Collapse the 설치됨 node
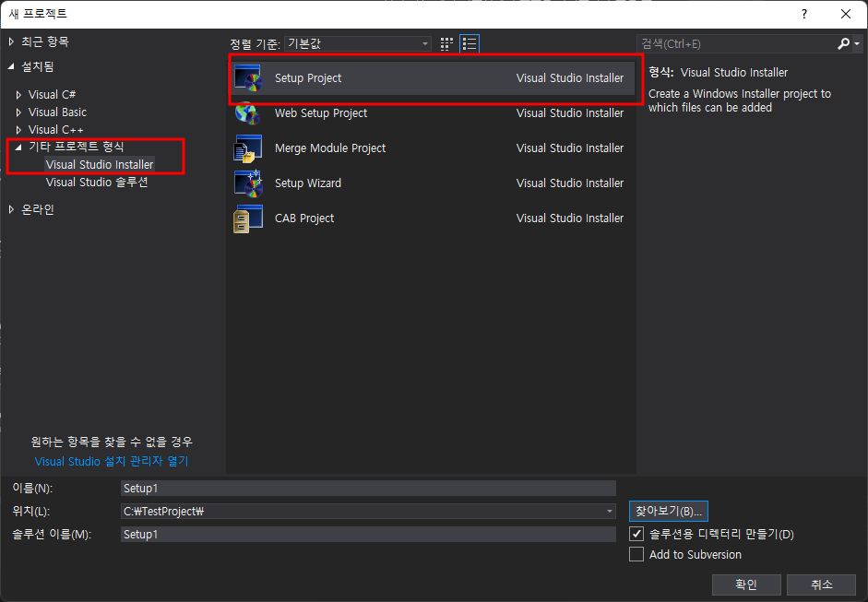Image resolution: width=868 pixels, height=602 pixels. [11, 66]
